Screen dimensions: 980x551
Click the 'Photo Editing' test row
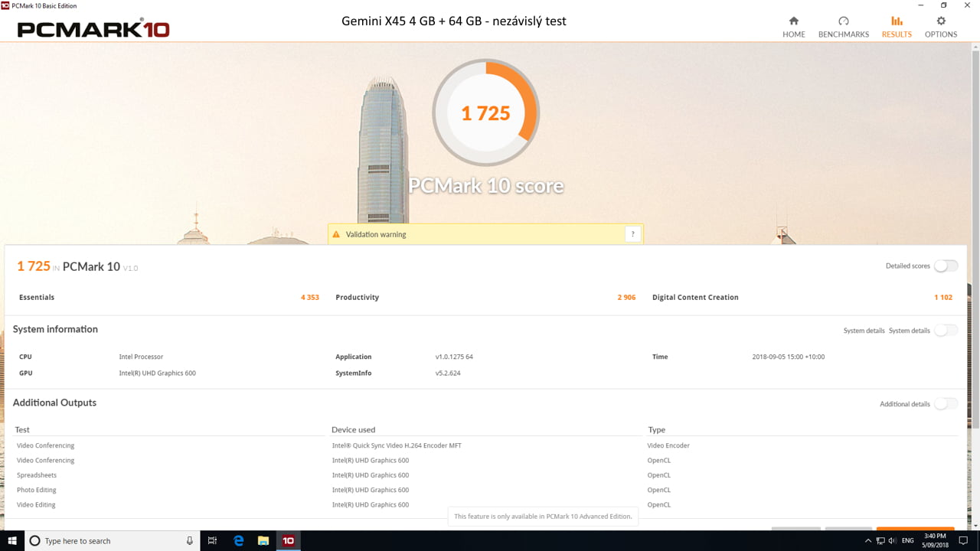[37, 490]
